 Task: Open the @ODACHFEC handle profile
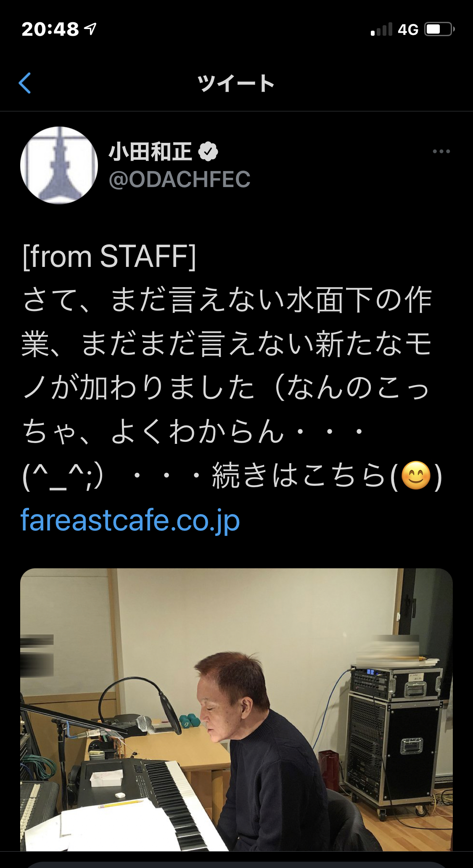coord(180,179)
